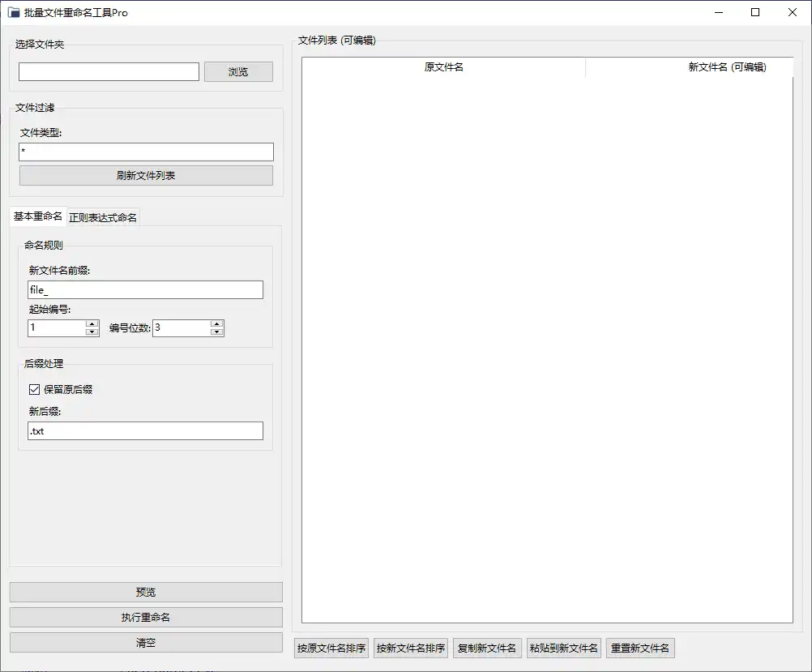
Task: Increase 编号位数 with its up arrow
Action: click(216, 323)
